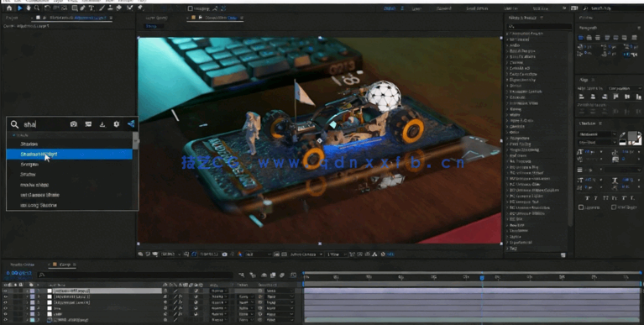This screenshot has height=325, width=644.
Task: Select the Hand tool
Action: [x=29, y=8]
